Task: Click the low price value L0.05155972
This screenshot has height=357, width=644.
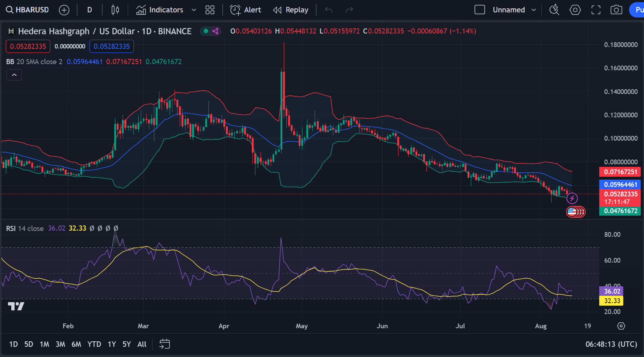Action: click(340, 31)
